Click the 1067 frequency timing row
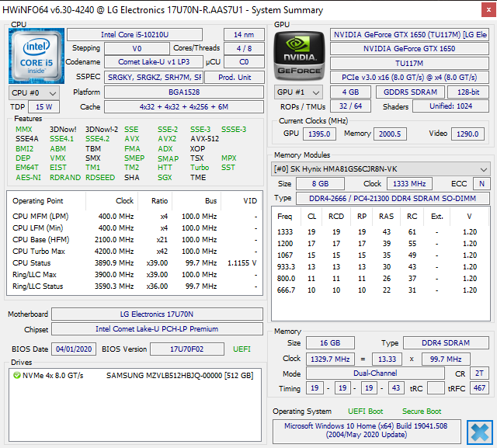This screenshot has width=497, height=448. click(x=381, y=255)
